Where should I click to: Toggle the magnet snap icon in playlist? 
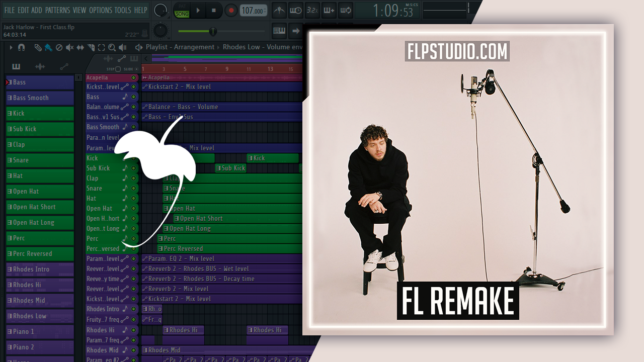point(21,47)
